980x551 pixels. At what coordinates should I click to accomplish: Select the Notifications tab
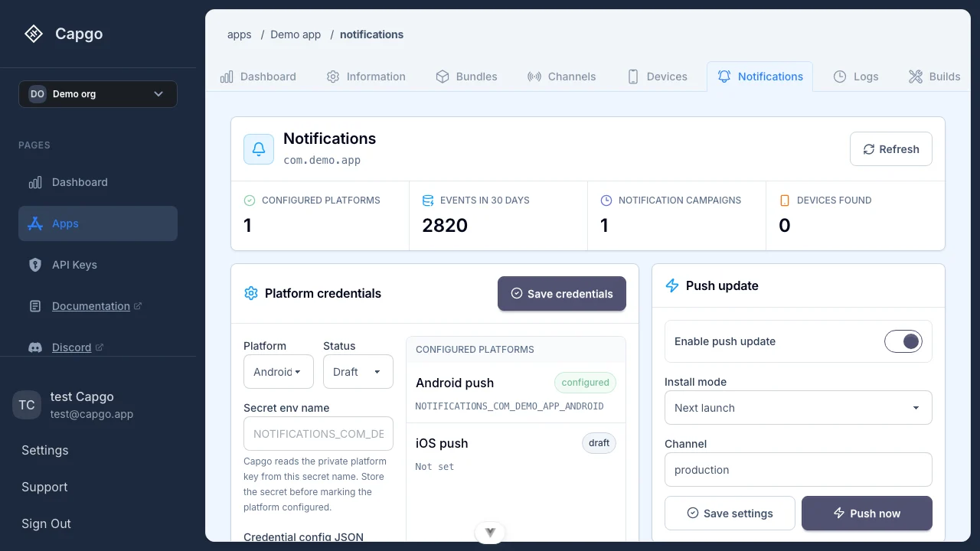pos(760,77)
